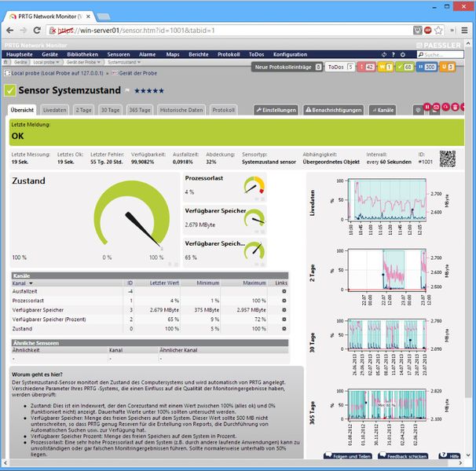Click the yellow warnings counter showing 1

pos(386,67)
